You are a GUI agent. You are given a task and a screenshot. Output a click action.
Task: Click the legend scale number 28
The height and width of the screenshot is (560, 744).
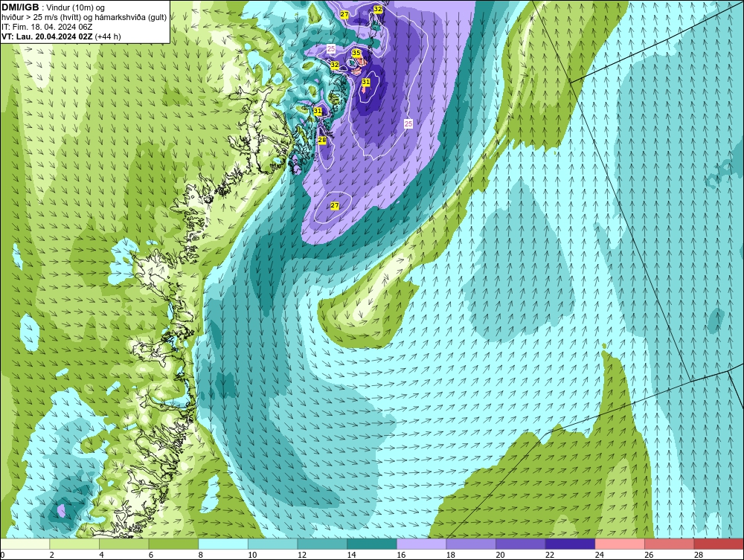pyautogui.click(x=699, y=555)
